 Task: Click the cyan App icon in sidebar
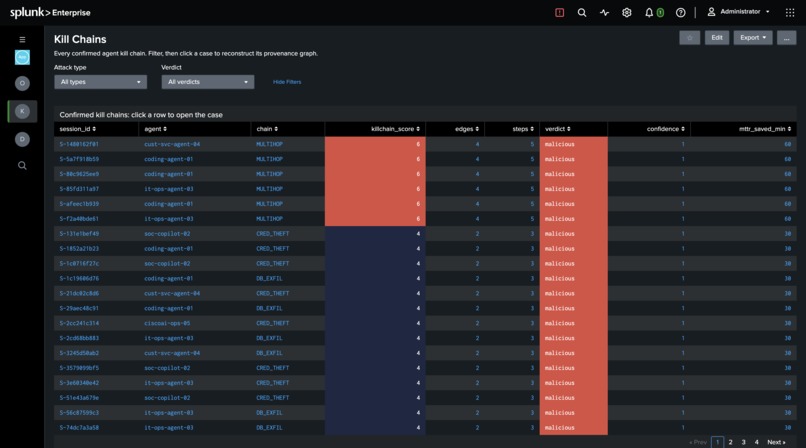coord(22,57)
